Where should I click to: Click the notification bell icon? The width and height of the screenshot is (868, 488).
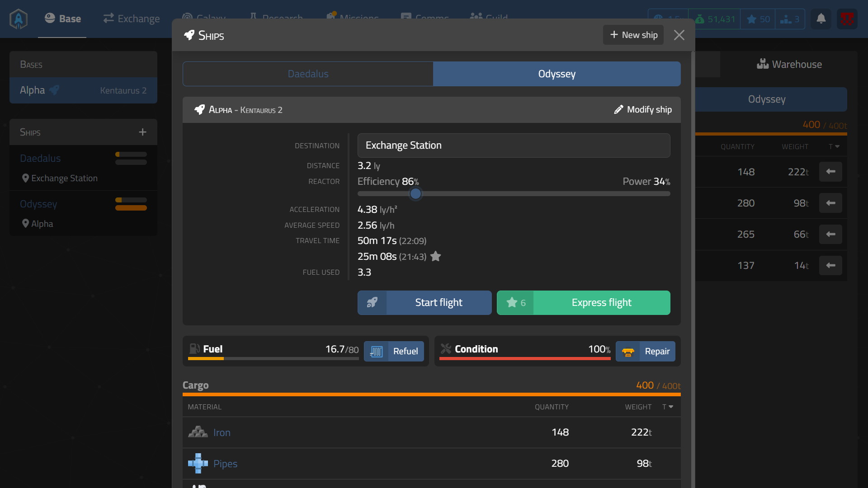pyautogui.click(x=821, y=19)
